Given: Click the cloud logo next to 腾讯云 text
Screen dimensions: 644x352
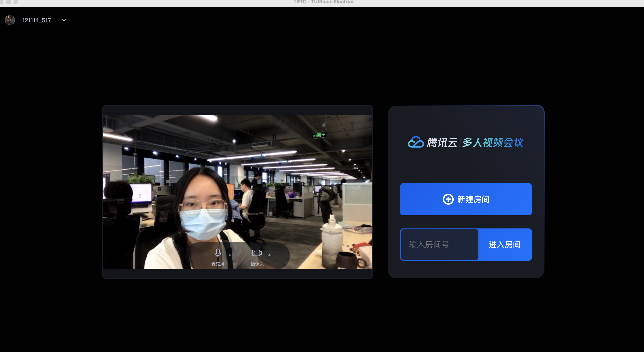Looking at the screenshot, I should coord(416,142).
